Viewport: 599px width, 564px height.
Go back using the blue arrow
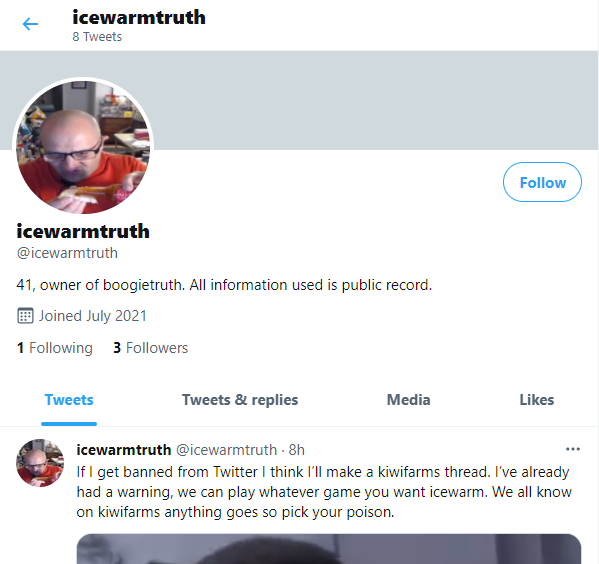point(30,24)
